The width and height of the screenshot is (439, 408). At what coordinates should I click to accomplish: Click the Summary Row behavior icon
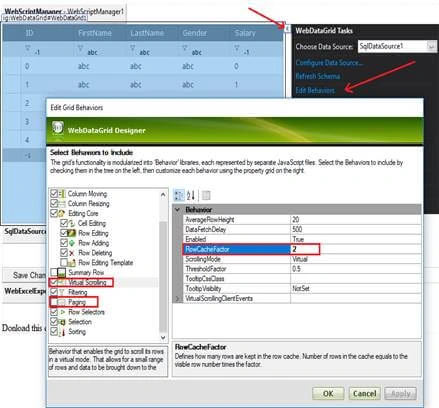(62, 273)
